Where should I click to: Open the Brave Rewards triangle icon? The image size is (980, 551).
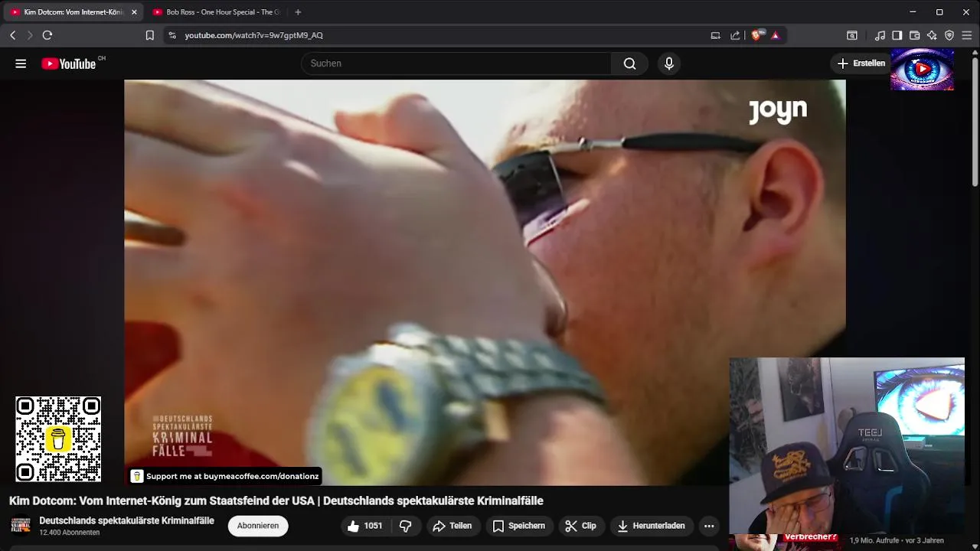[x=776, y=35]
